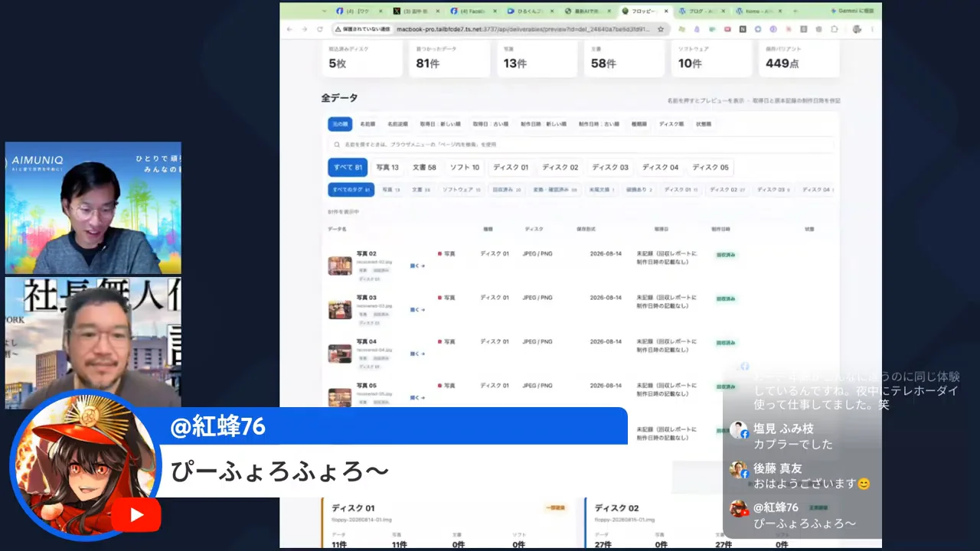Open the 写真 02 thumbnail
The image size is (980, 551).
click(x=340, y=266)
